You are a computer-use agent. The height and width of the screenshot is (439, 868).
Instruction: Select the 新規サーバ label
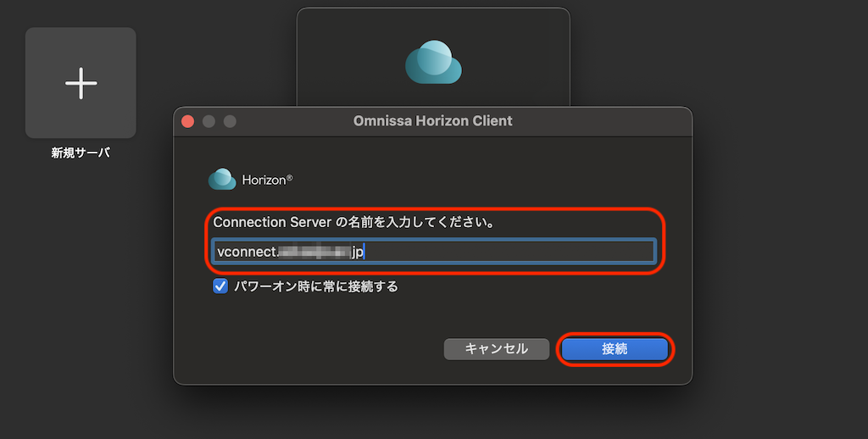81,153
